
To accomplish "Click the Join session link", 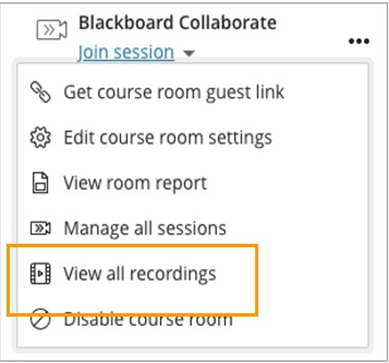I will tap(126, 52).
